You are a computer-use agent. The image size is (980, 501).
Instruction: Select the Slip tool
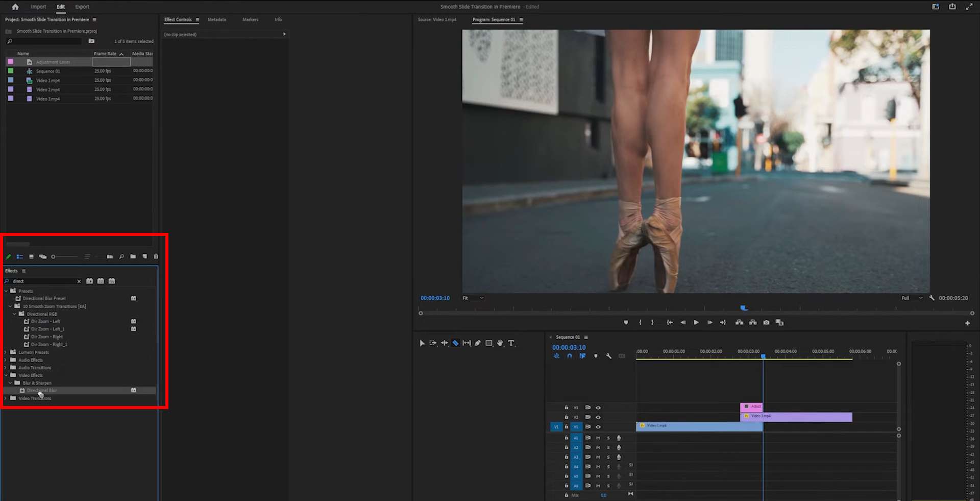coord(467,343)
